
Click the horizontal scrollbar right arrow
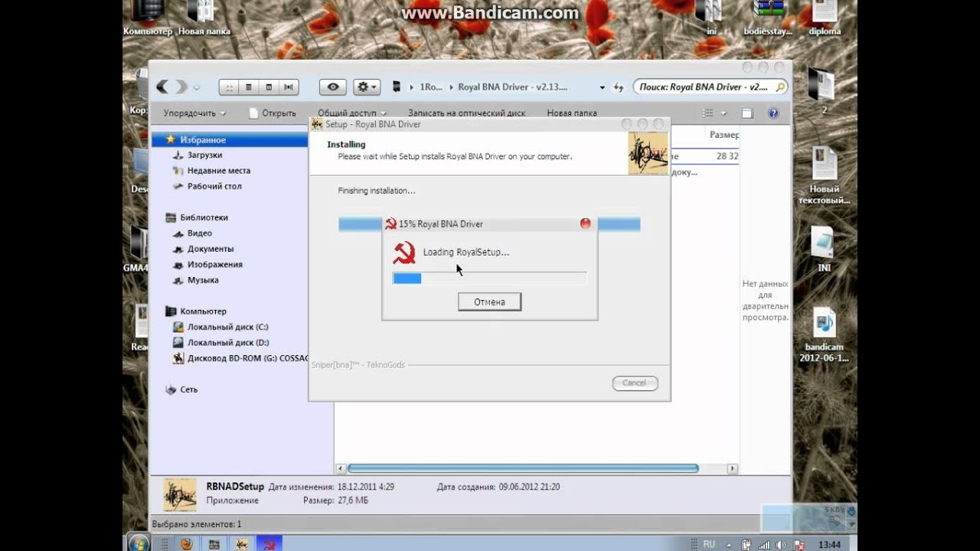pos(733,468)
